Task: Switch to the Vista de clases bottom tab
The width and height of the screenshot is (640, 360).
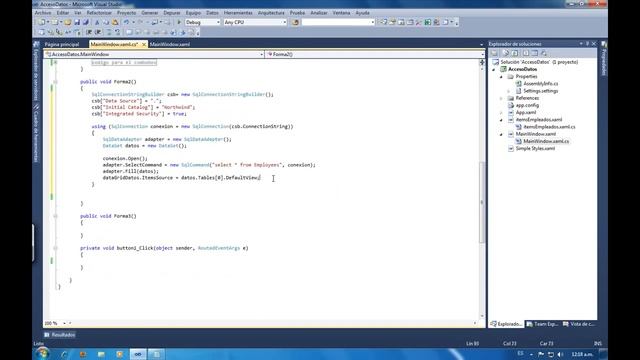Action: (579, 324)
